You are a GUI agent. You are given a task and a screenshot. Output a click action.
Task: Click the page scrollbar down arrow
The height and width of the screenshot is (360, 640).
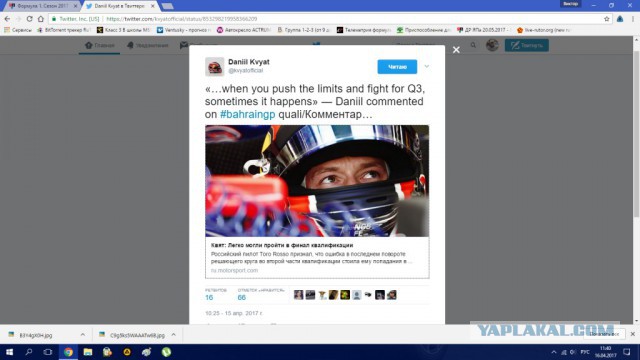[x=636, y=321]
